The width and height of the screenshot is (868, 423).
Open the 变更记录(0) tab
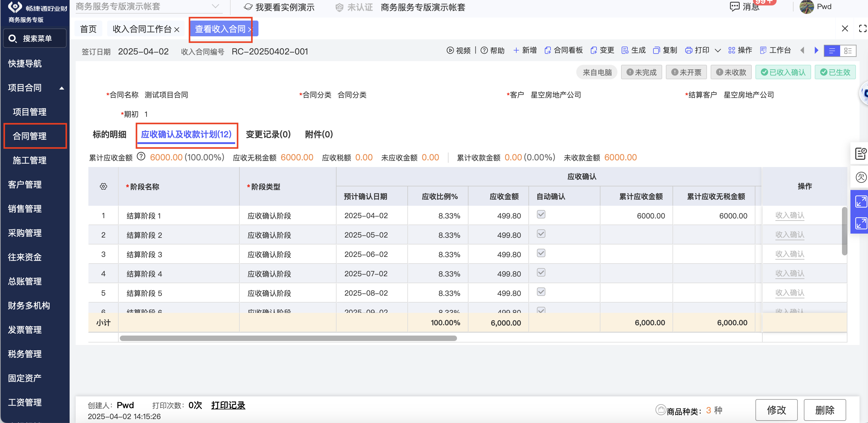pos(268,134)
